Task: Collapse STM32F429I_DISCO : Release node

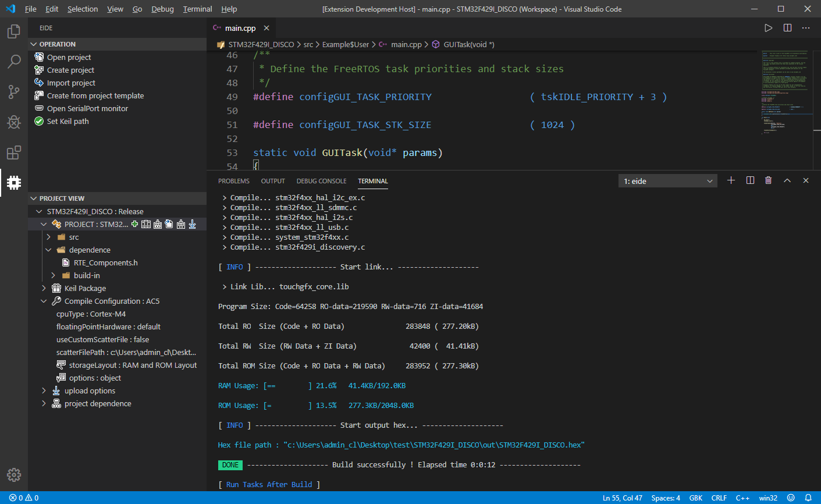Action: pyautogui.click(x=39, y=211)
